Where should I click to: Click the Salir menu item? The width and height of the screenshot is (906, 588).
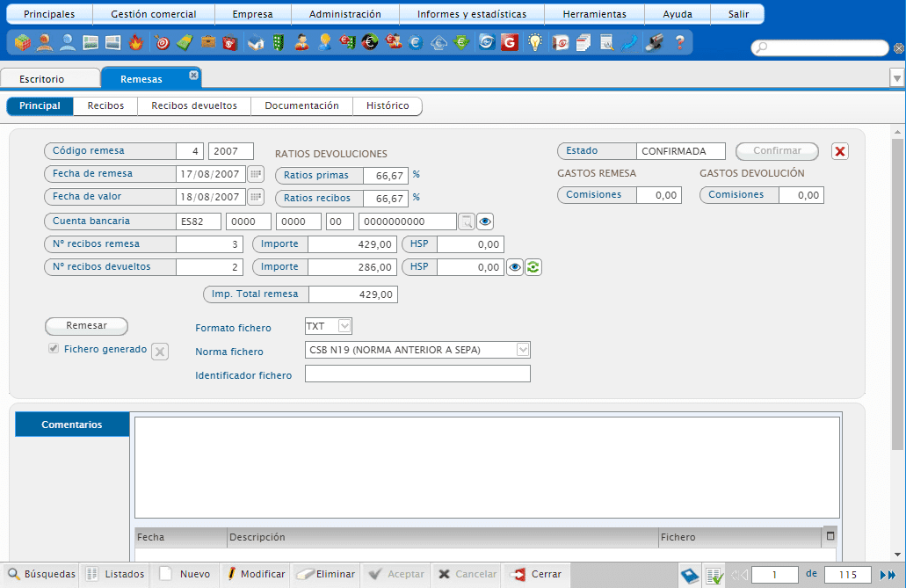pyautogui.click(x=738, y=14)
